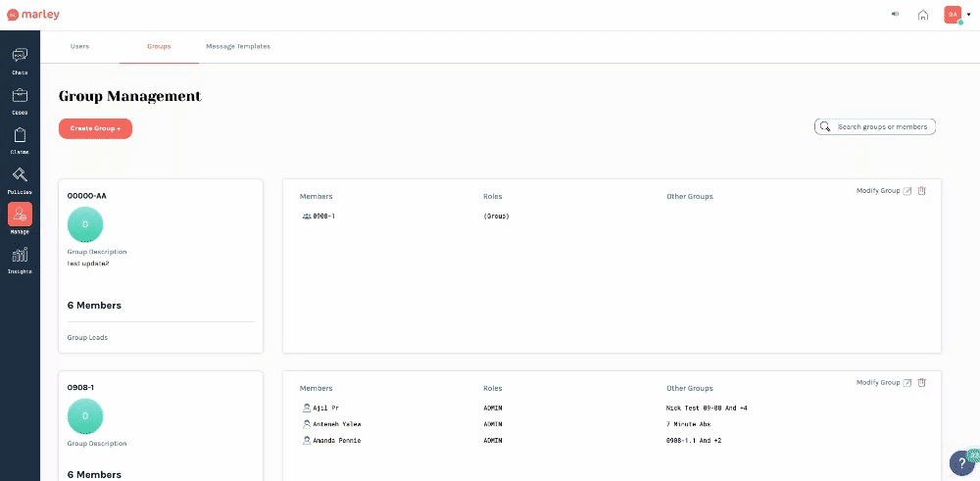Open the help question mark button
Image resolution: width=980 pixels, height=481 pixels.
tap(960, 463)
